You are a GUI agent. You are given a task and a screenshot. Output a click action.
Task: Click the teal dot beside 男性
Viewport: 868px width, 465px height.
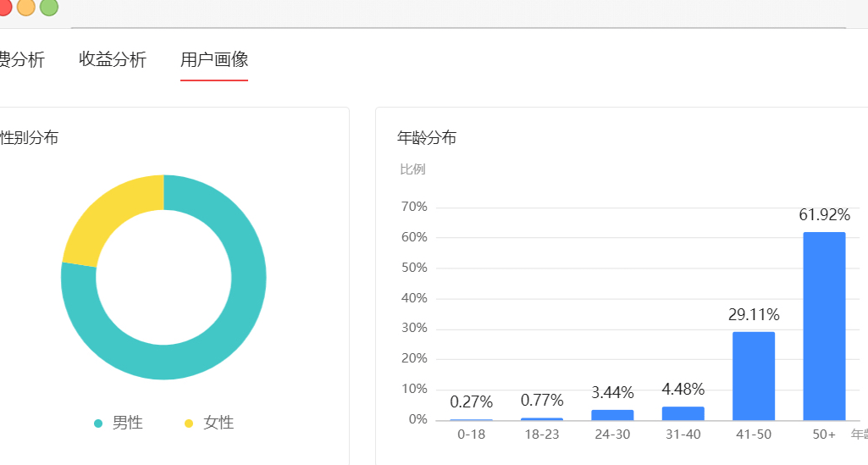coord(98,423)
